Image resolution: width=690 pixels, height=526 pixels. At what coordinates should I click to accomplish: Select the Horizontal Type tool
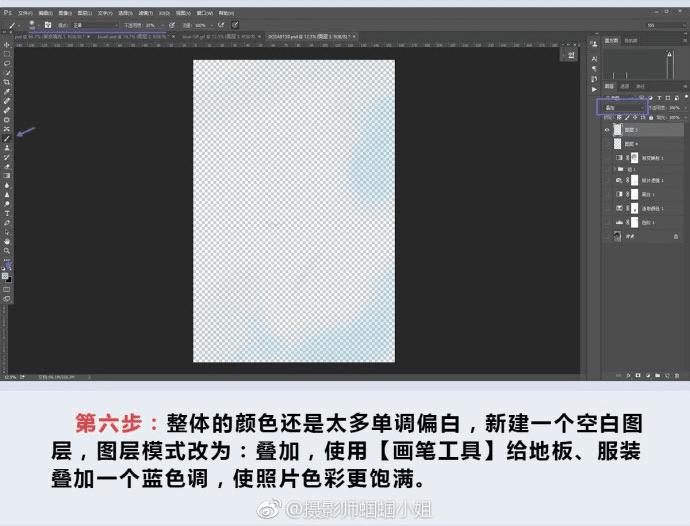point(7,213)
